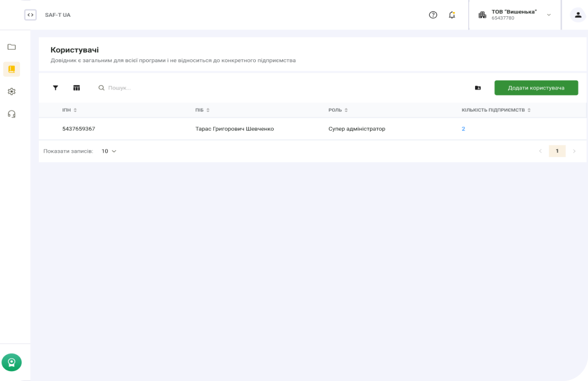Click the Додати користувача button
Screen dimensions: 588x381
coord(536,88)
